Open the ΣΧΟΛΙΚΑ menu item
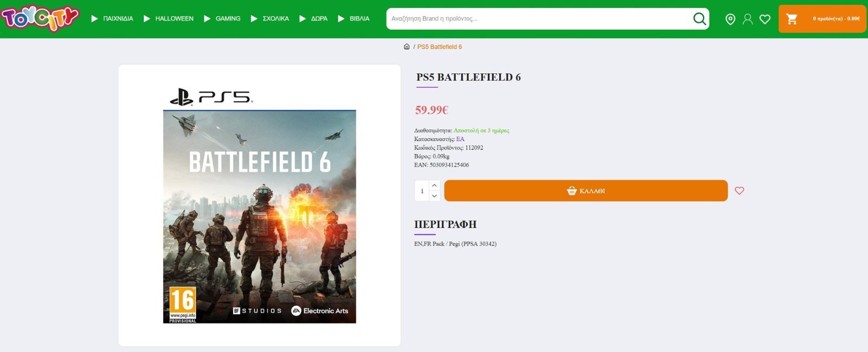This screenshot has width=868, height=352. tap(270, 18)
